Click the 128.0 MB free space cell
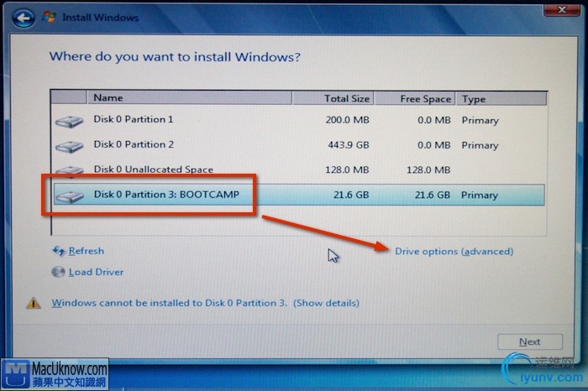The image size is (588, 391). tap(428, 170)
